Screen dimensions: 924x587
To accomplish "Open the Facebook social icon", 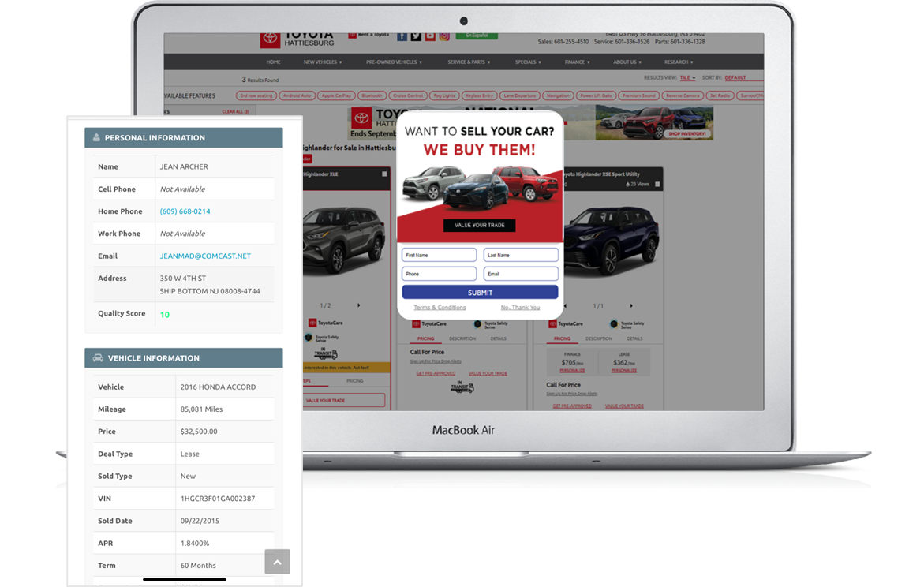I will (x=402, y=36).
